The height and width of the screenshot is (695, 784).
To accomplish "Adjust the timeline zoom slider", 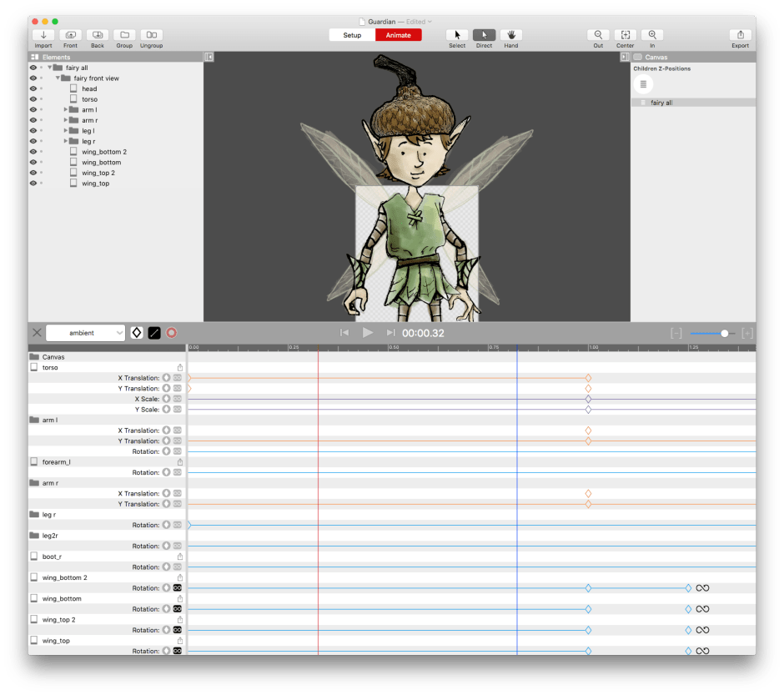I will pos(724,333).
